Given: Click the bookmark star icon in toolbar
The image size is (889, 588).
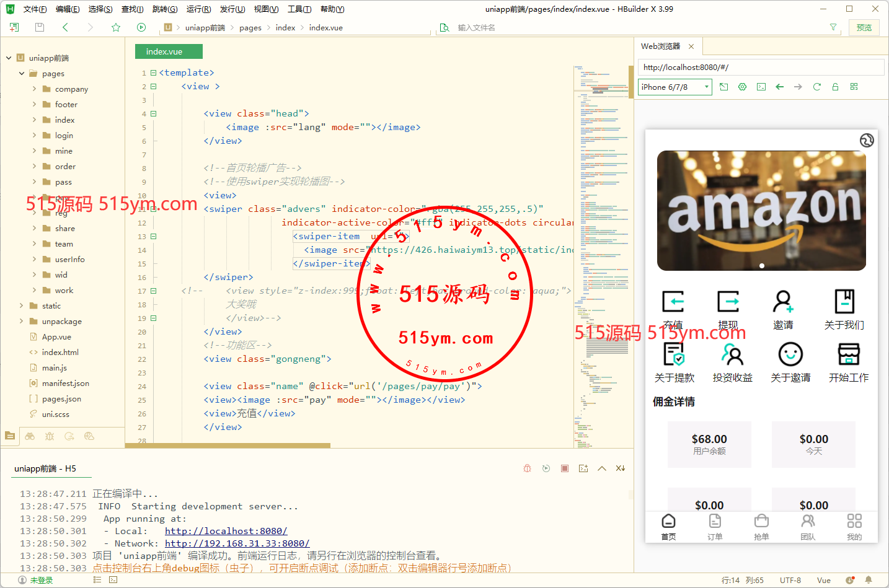Looking at the screenshot, I should (116, 27).
